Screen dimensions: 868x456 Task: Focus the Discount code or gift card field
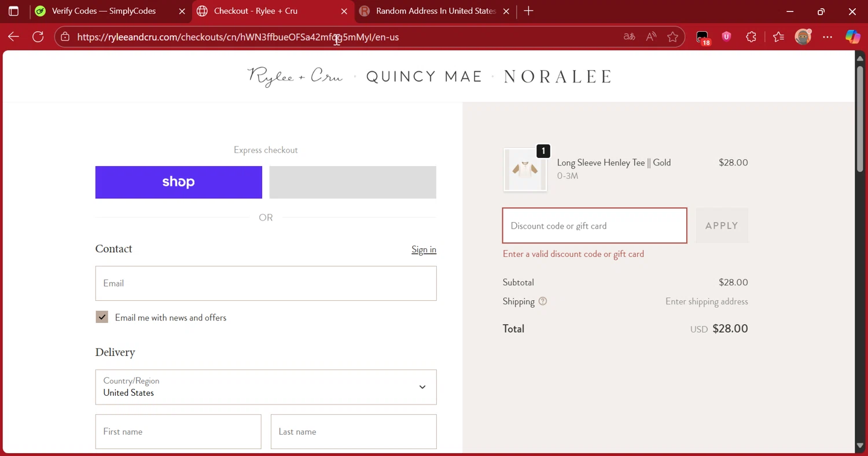[x=595, y=226]
